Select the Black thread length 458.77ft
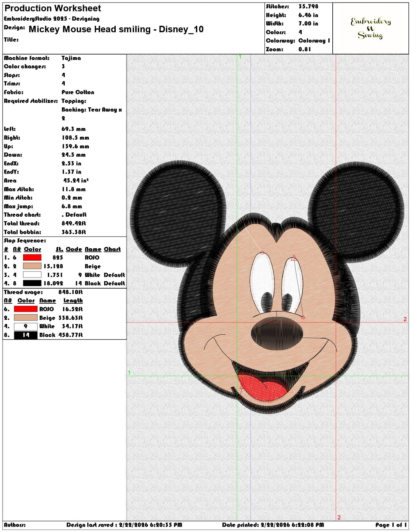Screen dimensions: 411x532 [x=71, y=335]
